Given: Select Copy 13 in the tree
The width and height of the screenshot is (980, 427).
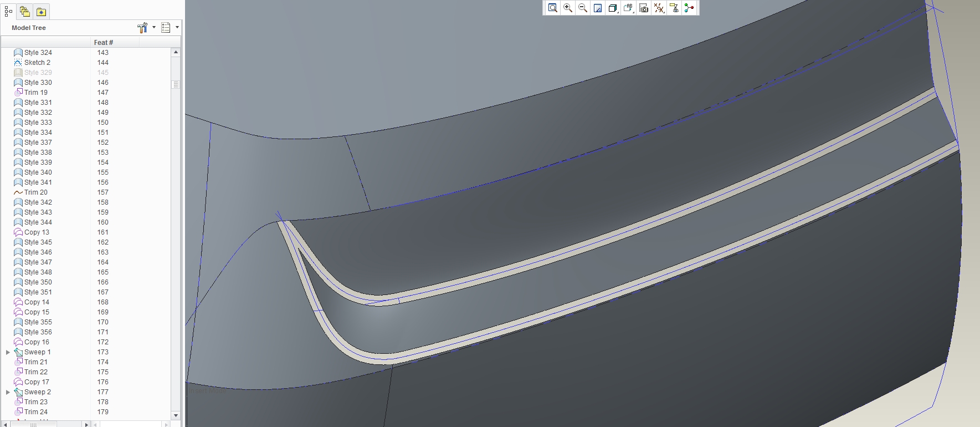Looking at the screenshot, I should tap(37, 232).
